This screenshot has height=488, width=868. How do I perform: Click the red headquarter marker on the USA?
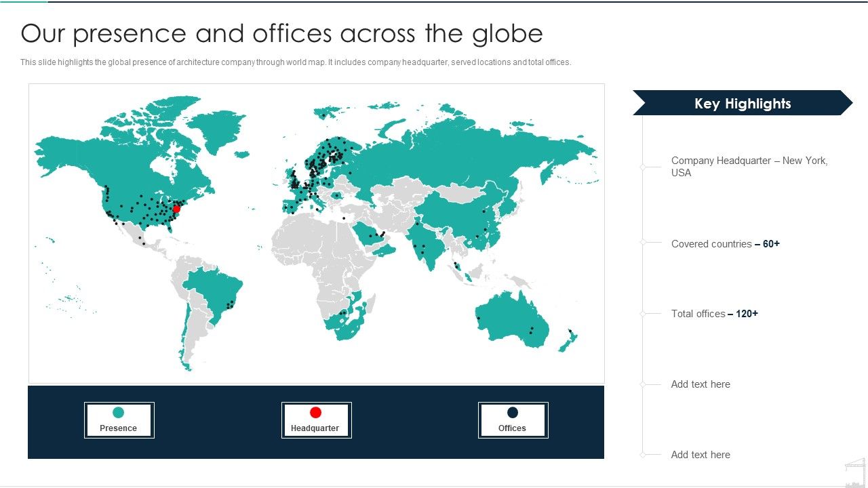click(x=177, y=209)
